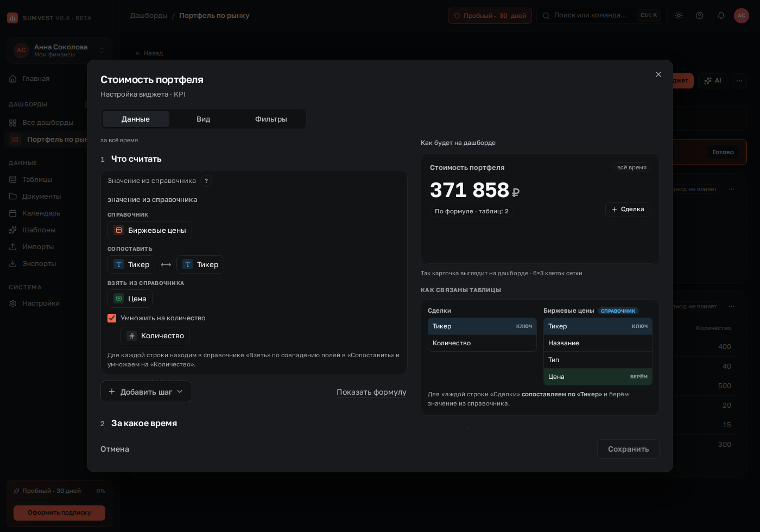Click the Отмена button
The image size is (760, 532).
coord(115,449)
